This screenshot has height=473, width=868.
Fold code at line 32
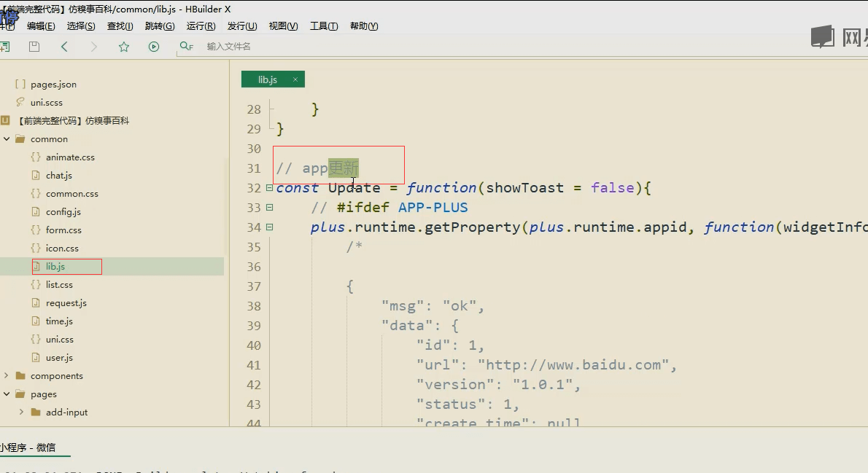270,187
